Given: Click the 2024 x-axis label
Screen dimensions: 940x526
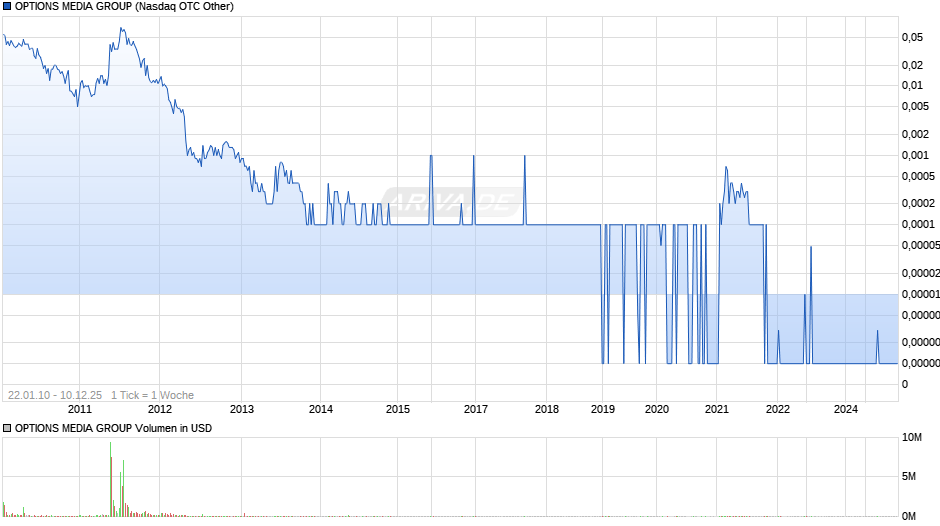Looking at the screenshot, I should pos(846,409).
